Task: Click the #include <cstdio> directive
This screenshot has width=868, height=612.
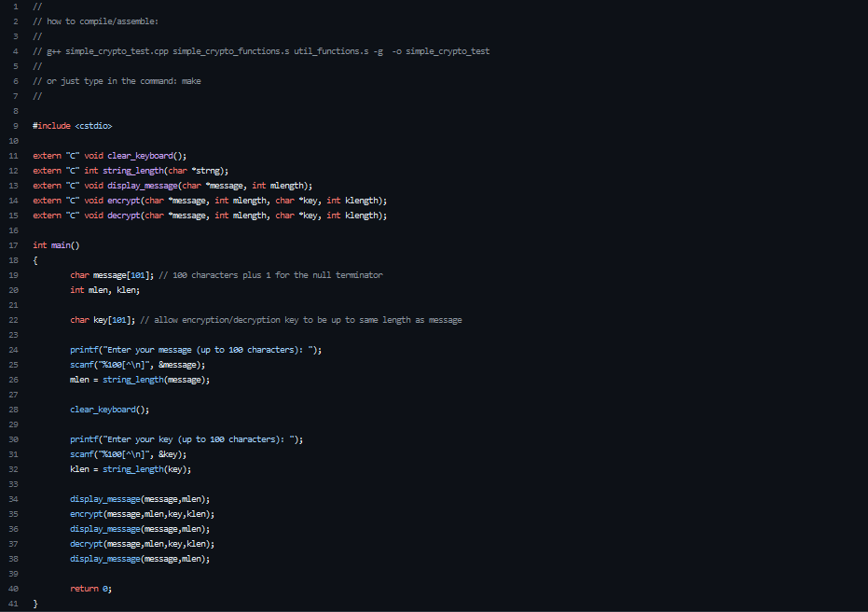Action: tap(73, 125)
